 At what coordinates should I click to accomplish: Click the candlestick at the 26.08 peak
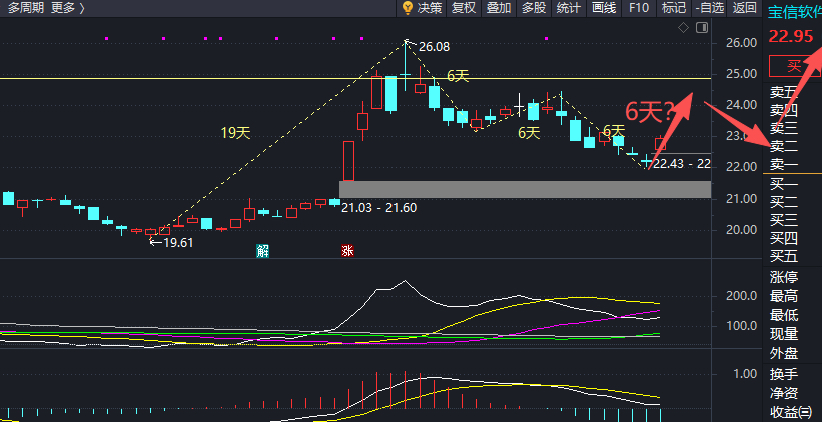pyautogui.click(x=406, y=65)
